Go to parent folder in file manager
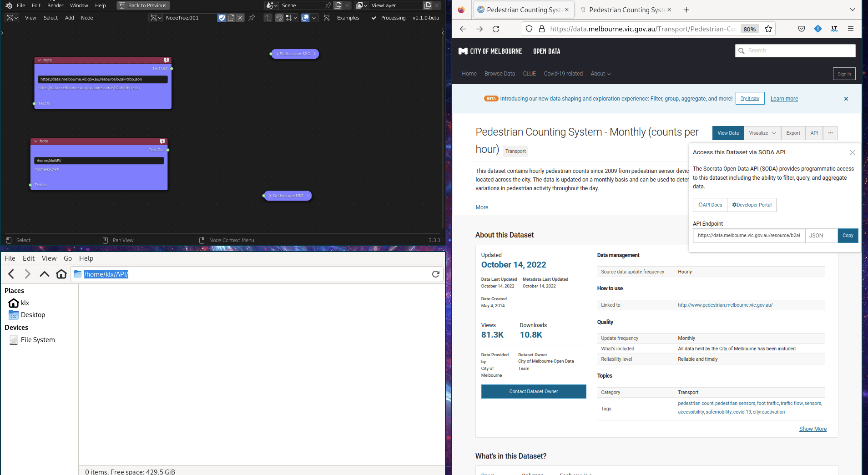Screen dimensions: 868x475 [45, 274]
